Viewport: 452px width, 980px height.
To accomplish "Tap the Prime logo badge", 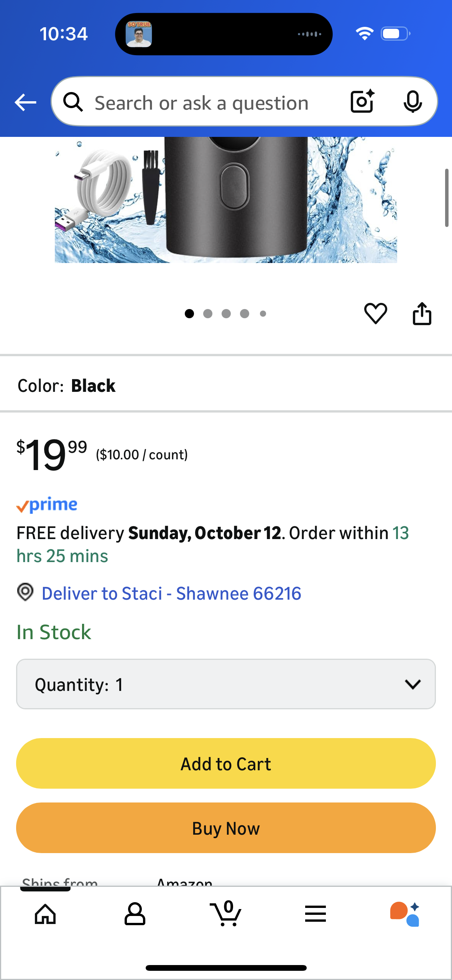I will click(x=47, y=505).
